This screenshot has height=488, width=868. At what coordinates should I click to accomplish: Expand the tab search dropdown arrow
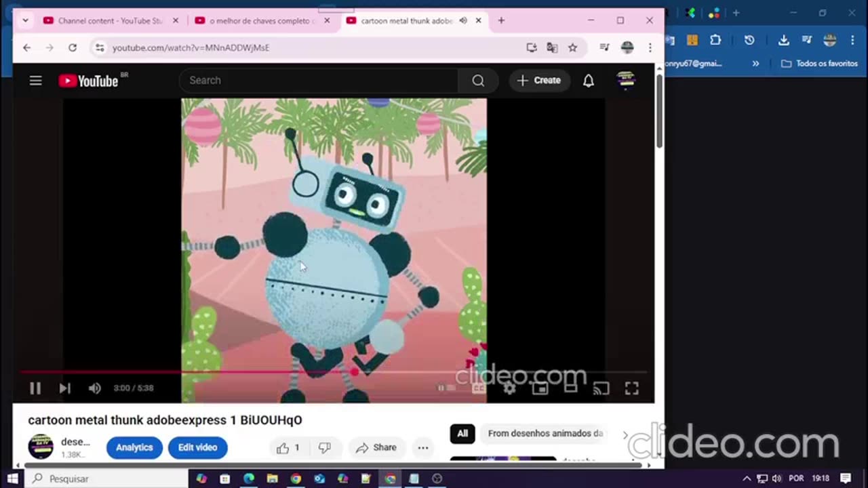click(x=25, y=21)
